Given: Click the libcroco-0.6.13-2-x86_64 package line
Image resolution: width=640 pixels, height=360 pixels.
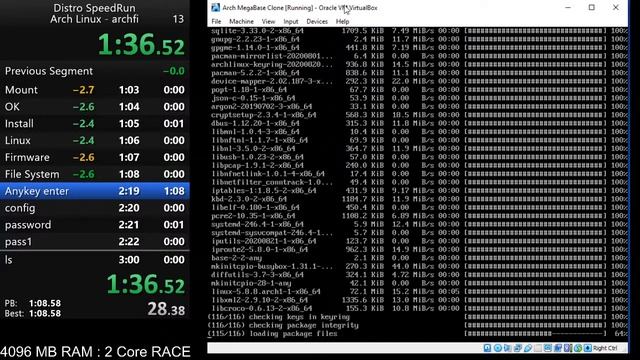Looking at the screenshot, I should pos(419,308).
